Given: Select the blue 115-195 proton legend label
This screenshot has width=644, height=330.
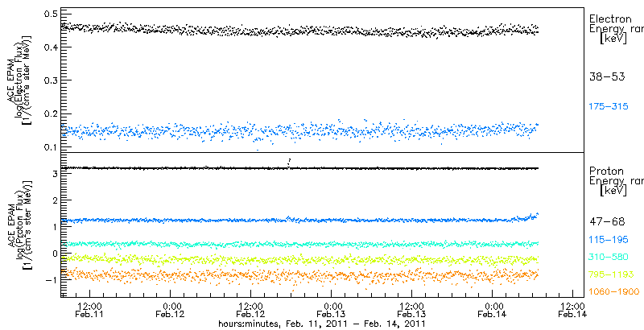Looking at the screenshot, I should pos(609,239).
